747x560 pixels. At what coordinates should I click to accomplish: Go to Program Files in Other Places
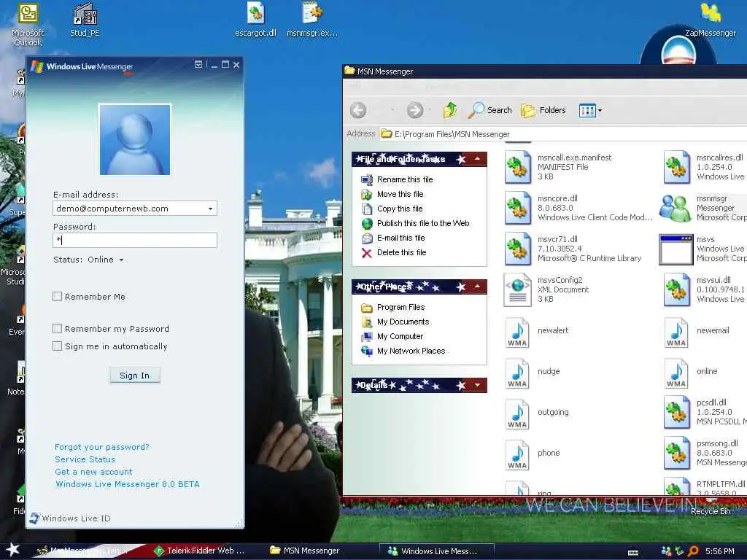point(400,307)
